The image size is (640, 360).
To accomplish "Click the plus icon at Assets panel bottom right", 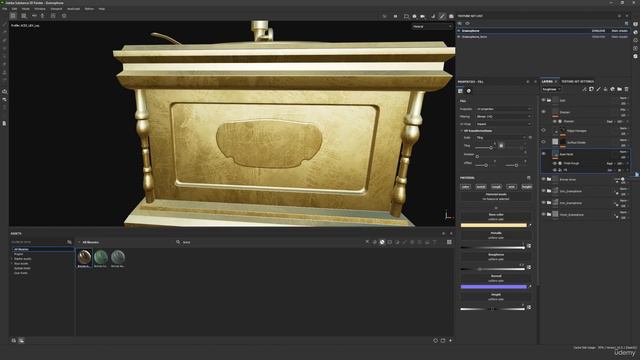I will pos(451,340).
